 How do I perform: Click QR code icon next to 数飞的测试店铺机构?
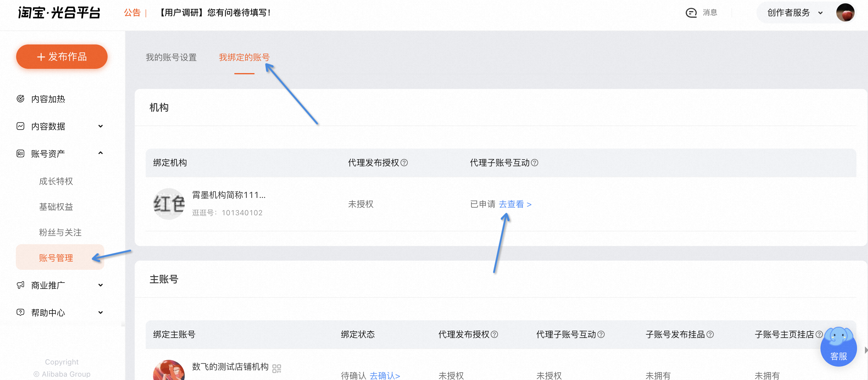[x=277, y=368]
